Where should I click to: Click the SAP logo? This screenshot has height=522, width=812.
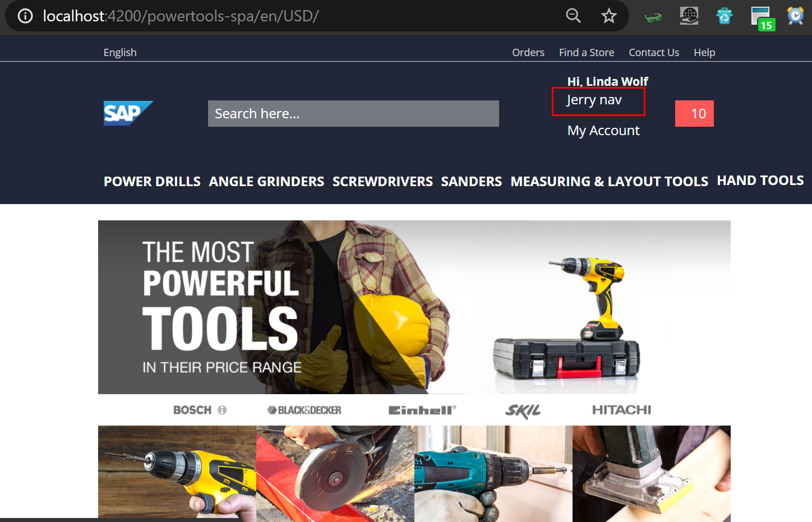[x=128, y=113]
